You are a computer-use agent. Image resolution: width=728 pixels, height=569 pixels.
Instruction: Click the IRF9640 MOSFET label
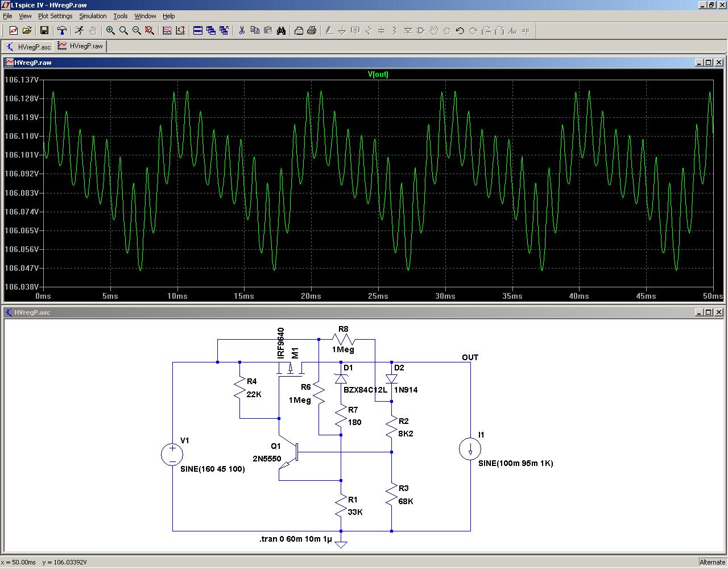tap(281, 344)
